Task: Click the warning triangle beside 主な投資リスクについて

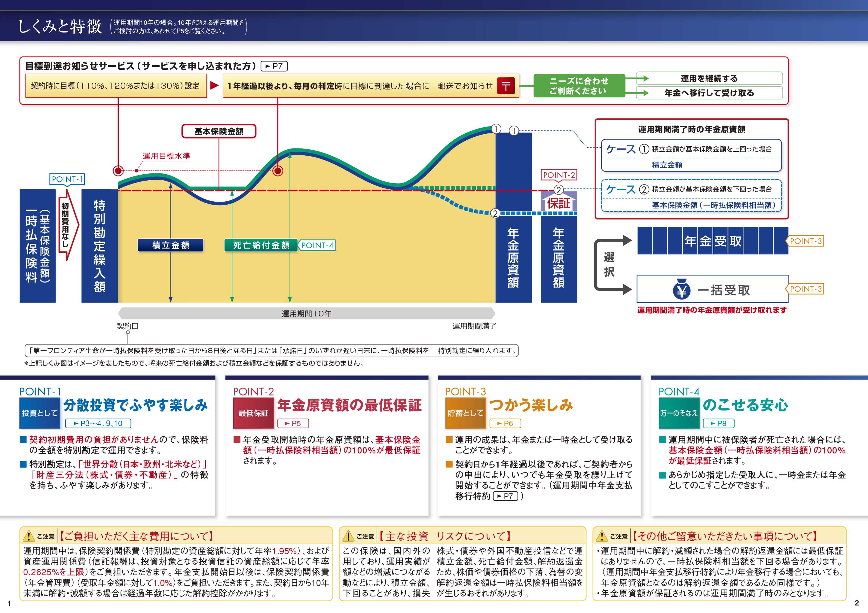Action: pos(348,536)
